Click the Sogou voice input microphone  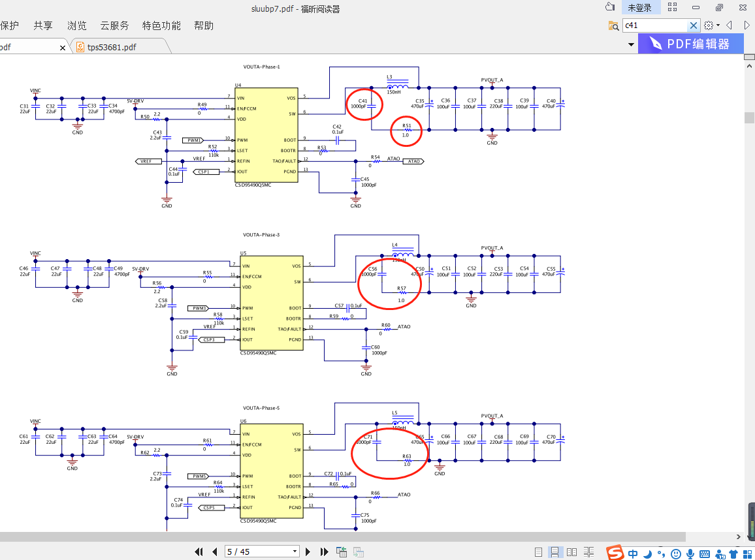coord(690,554)
